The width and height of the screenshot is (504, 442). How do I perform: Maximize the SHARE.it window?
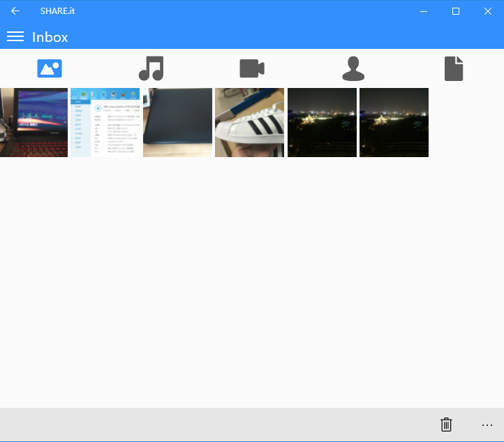456,11
